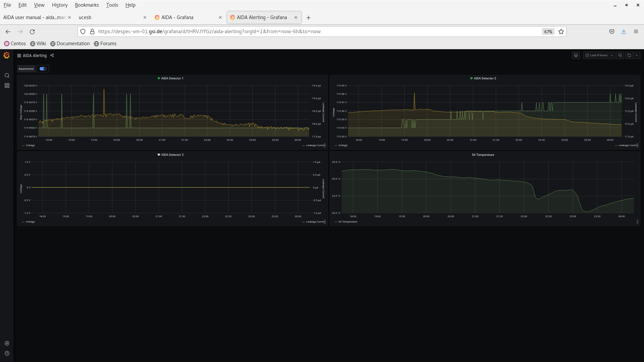Open the File menu

pos(7,5)
